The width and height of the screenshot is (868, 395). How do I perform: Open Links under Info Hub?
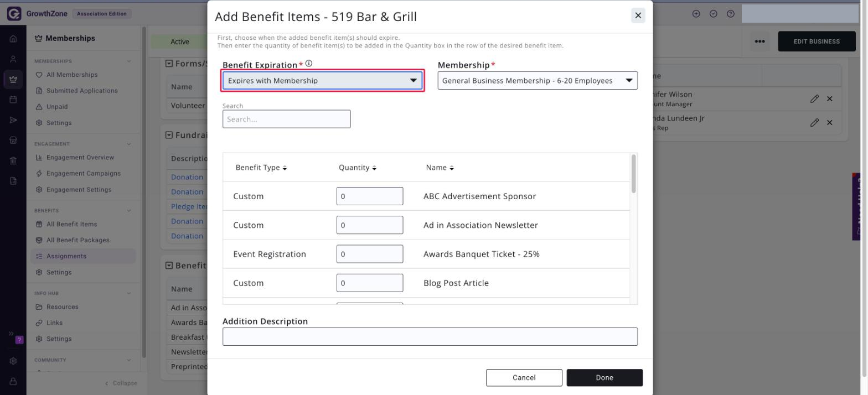click(55, 323)
